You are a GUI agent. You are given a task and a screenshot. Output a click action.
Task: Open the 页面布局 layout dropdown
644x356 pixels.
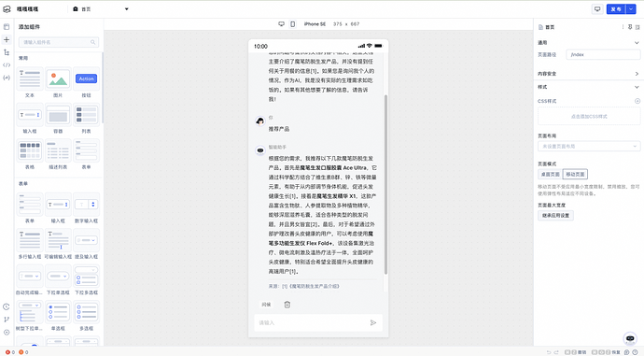pyautogui.click(x=589, y=146)
